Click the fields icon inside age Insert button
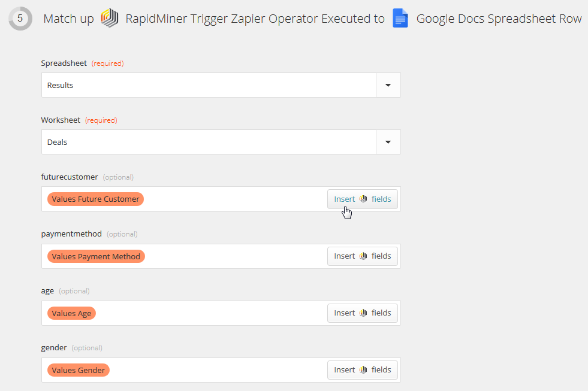 coord(364,313)
